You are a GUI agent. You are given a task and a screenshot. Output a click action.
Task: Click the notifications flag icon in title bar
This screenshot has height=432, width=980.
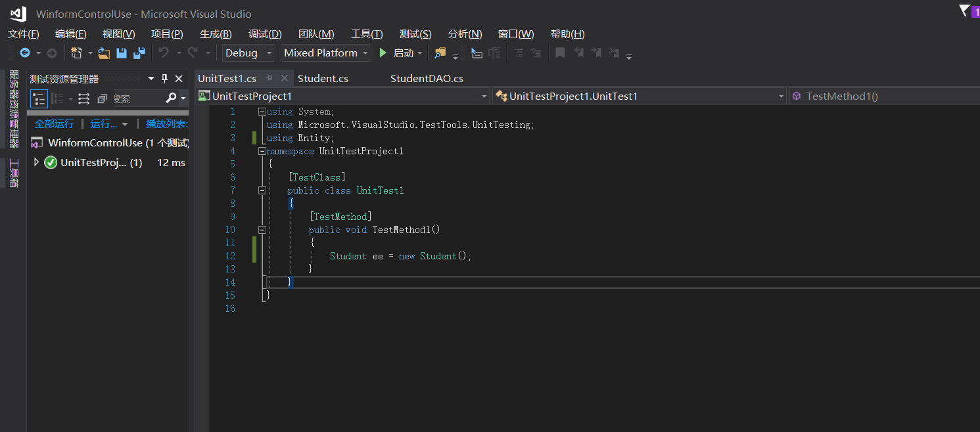(964, 11)
